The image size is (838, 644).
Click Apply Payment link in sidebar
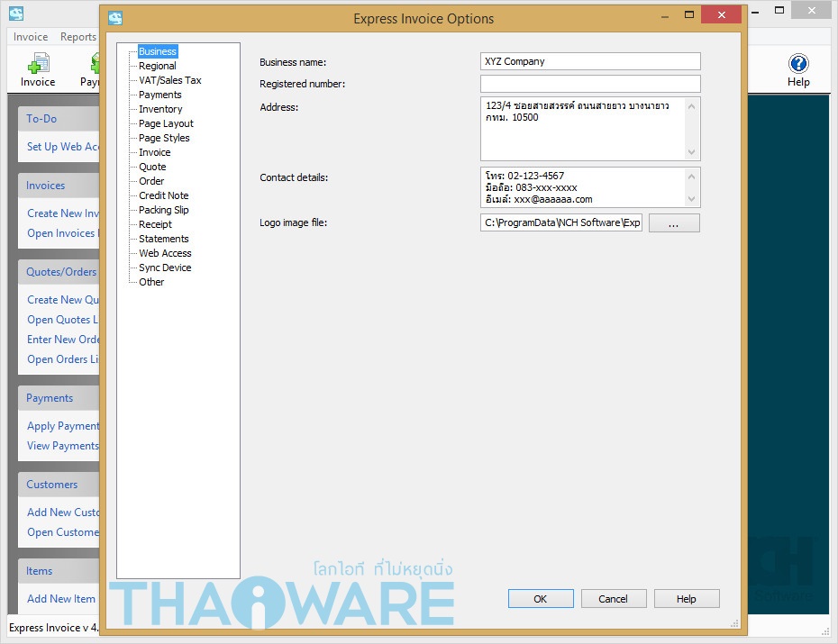pos(63,426)
